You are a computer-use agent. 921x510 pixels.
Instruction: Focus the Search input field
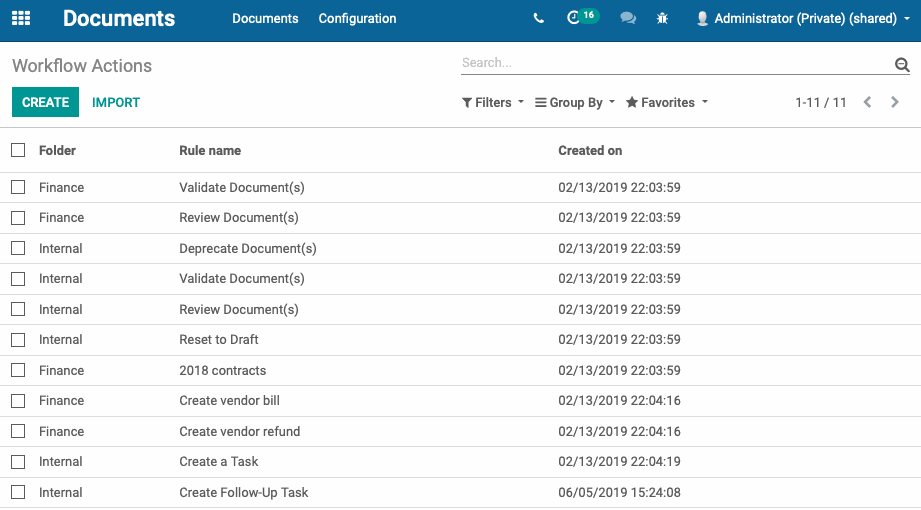pyautogui.click(x=675, y=63)
